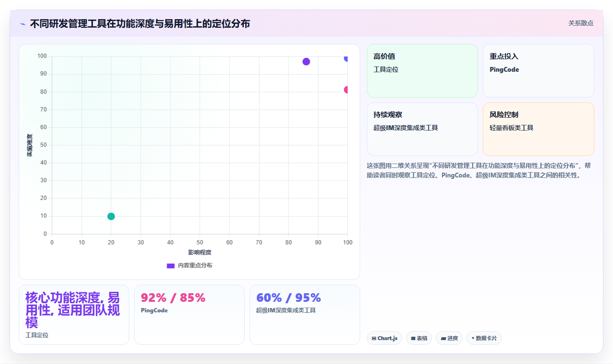Click the PingCode label under 92% / 85%
Image resolution: width=613 pixels, height=364 pixels.
click(x=154, y=310)
